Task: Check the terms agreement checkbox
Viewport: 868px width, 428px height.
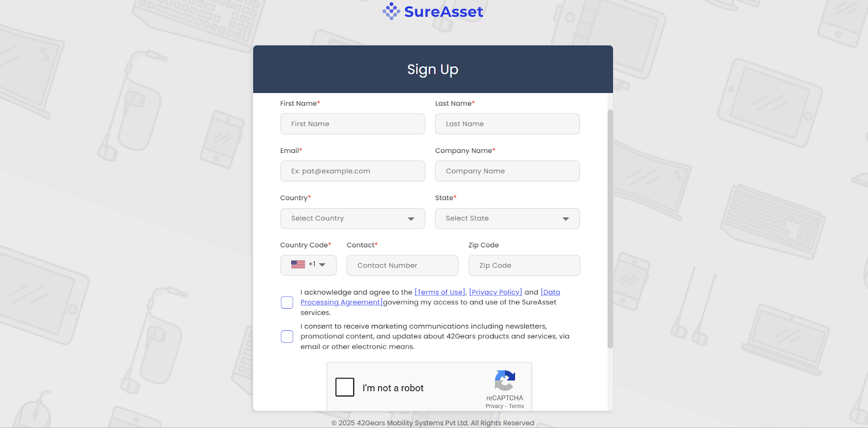Action: tap(287, 302)
